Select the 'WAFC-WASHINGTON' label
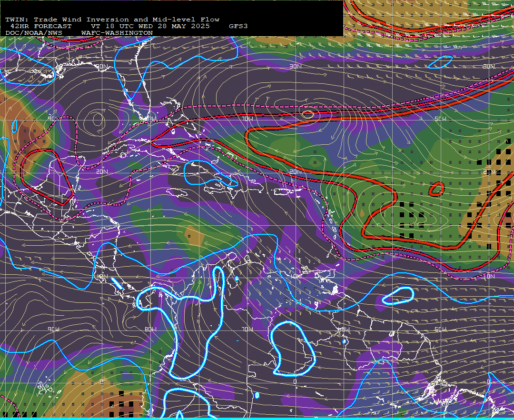The height and width of the screenshot is (420, 514). [x=117, y=33]
